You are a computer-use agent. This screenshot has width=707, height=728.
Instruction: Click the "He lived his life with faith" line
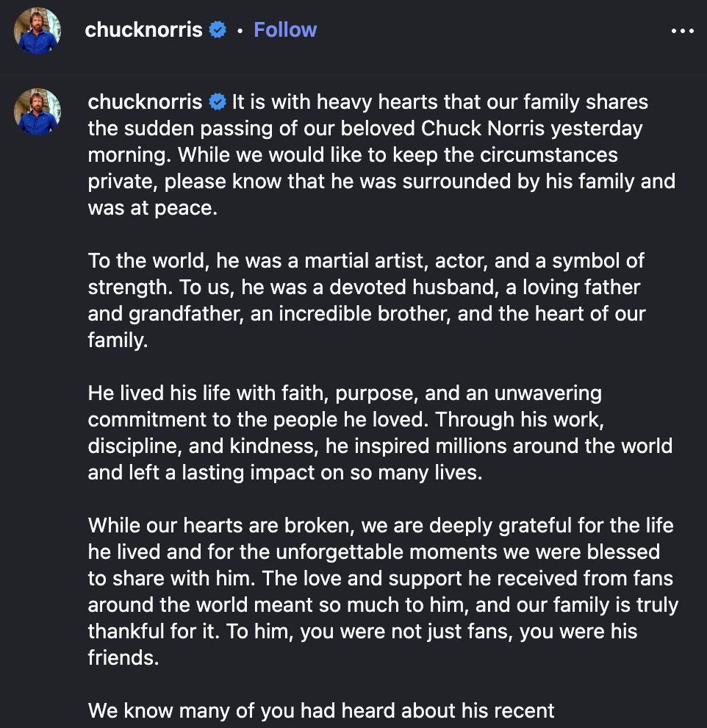pyautogui.click(x=344, y=393)
